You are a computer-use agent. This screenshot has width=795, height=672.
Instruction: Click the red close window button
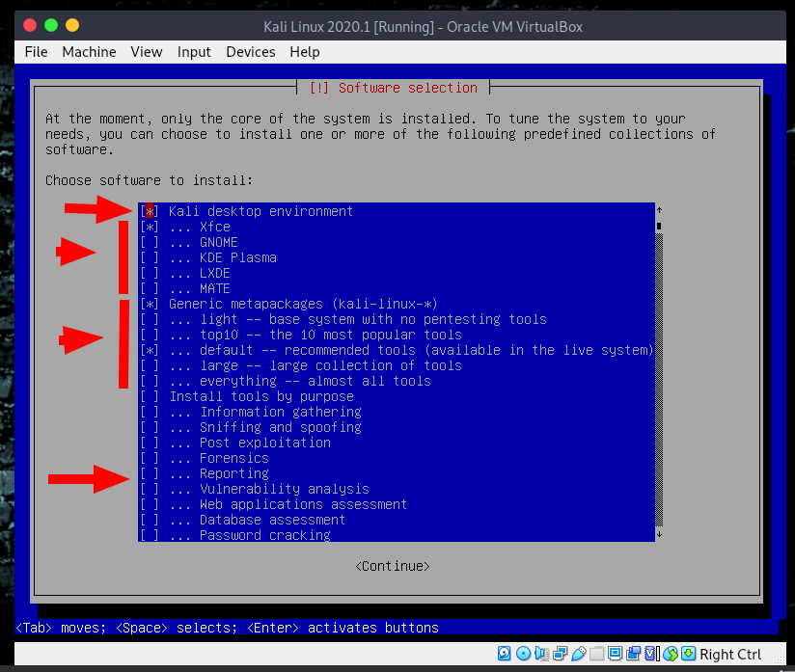30,25
